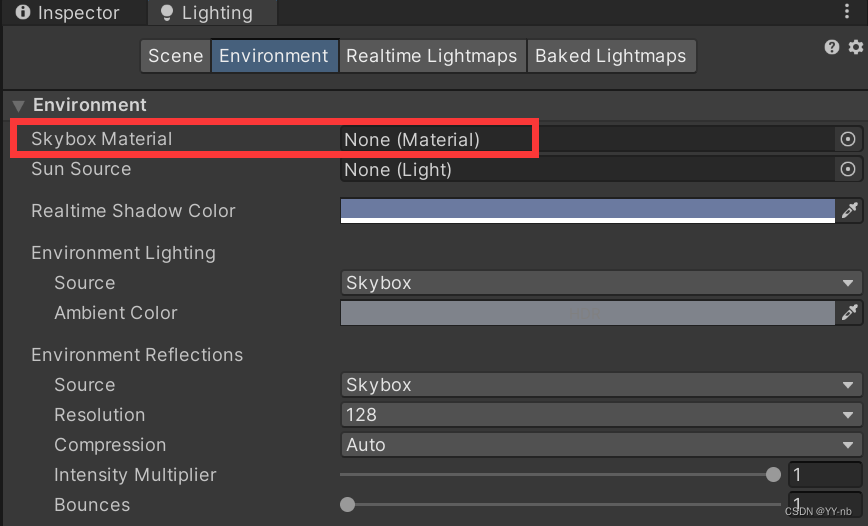
Task: Click the Ambient Color label
Action: [116, 313]
